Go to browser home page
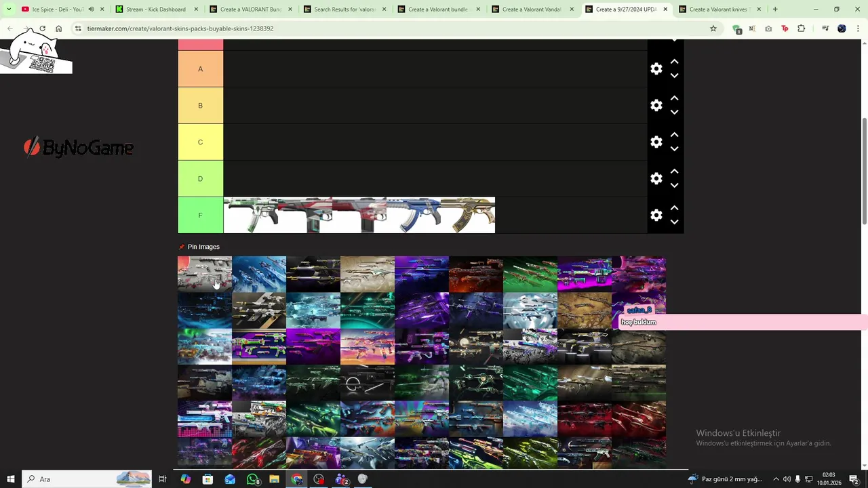 coord(59,28)
